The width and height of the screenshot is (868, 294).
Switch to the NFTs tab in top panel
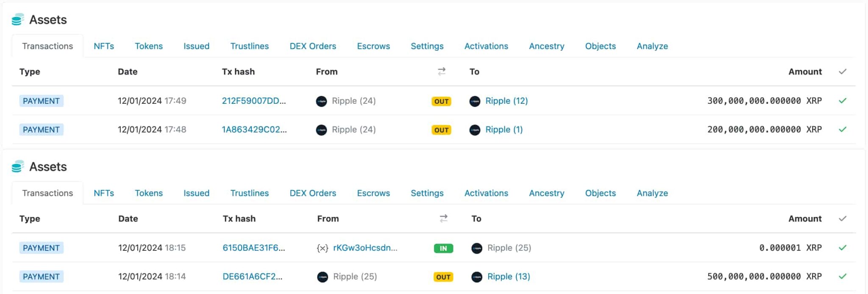tap(104, 46)
